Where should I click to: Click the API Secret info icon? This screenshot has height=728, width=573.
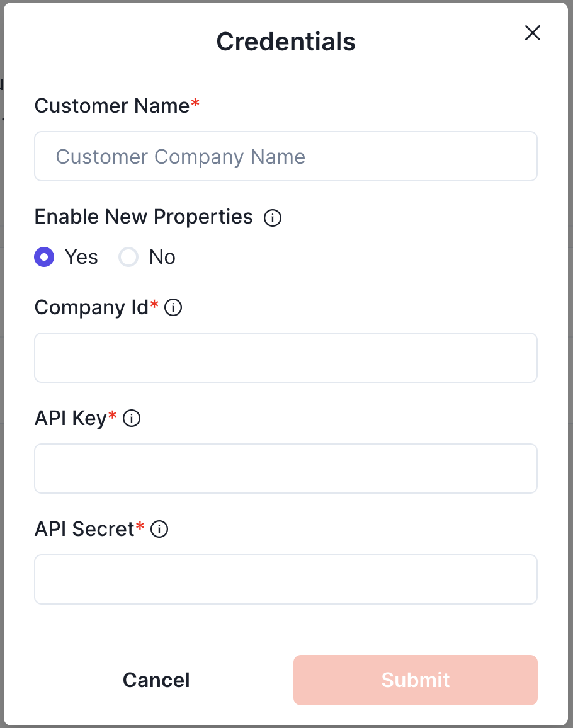[x=160, y=529]
